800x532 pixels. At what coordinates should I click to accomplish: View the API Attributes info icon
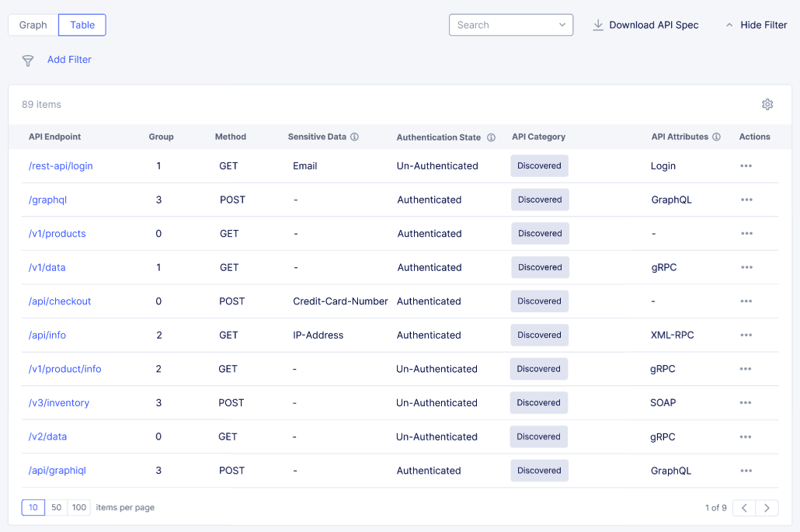pyautogui.click(x=715, y=136)
